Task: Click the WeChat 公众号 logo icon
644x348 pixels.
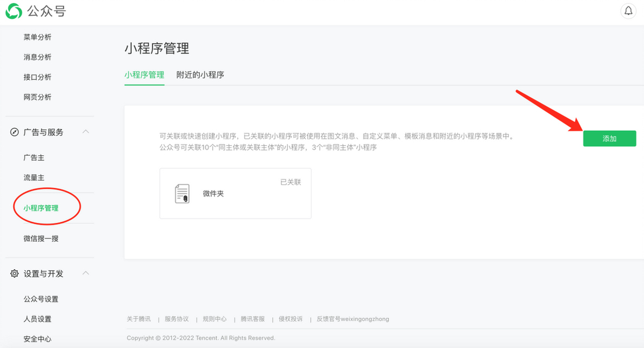Action: [14, 11]
